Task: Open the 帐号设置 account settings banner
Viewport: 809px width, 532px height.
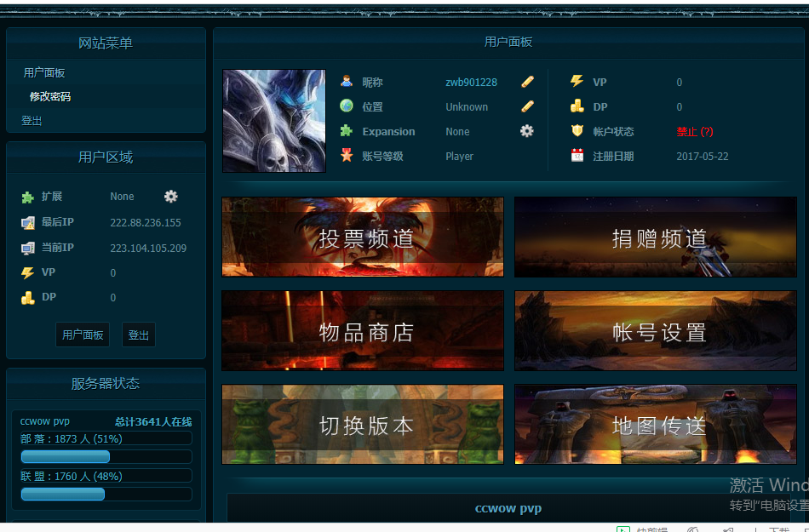Action: coord(654,330)
